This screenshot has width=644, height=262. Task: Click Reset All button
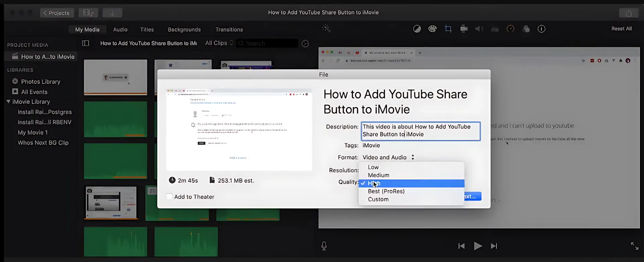coord(621,29)
